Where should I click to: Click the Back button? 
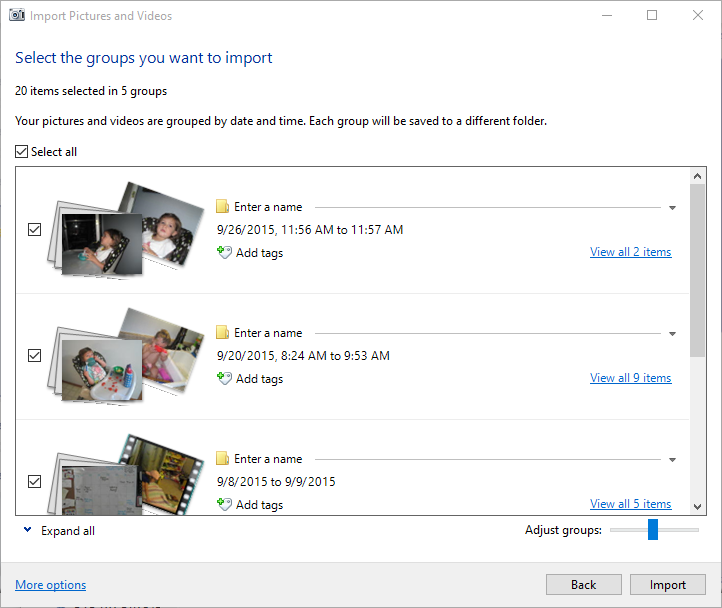coord(583,585)
